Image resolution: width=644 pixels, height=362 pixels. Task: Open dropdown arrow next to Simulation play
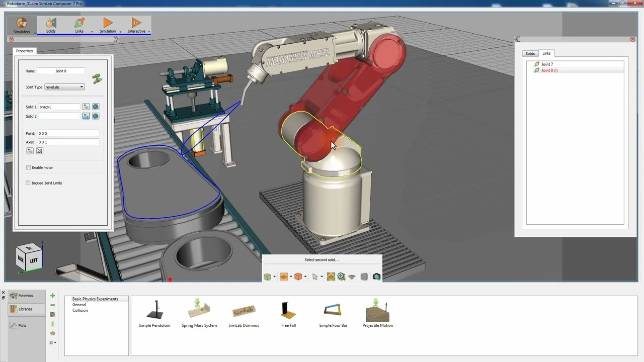tap(121, 32)
